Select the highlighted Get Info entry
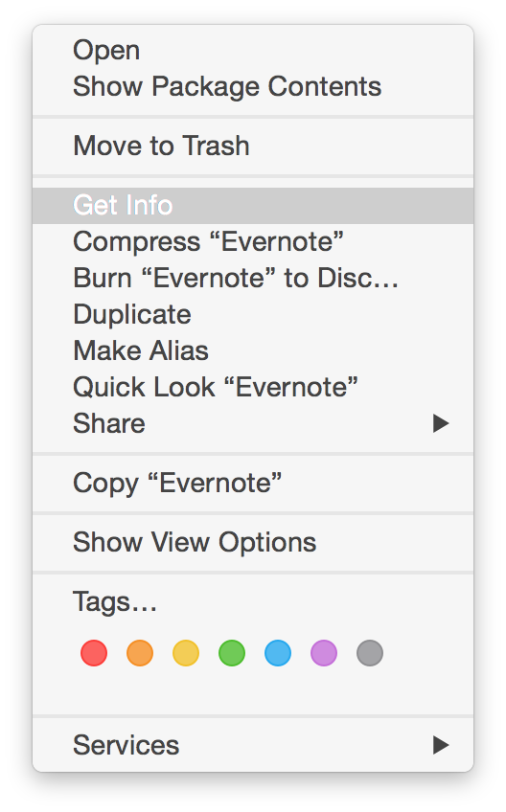 click(253, 206)
